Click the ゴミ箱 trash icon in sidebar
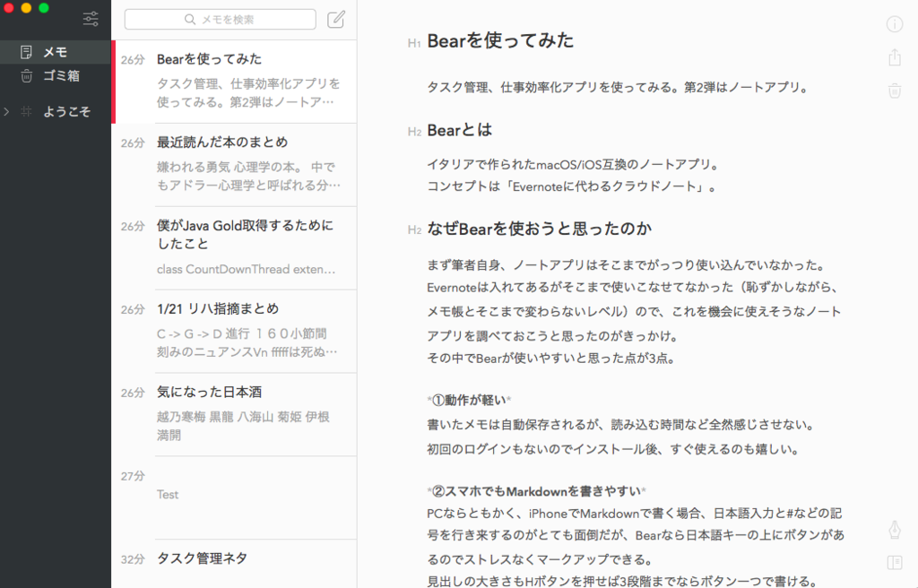918x588 pixels. (x=26, y=76)
